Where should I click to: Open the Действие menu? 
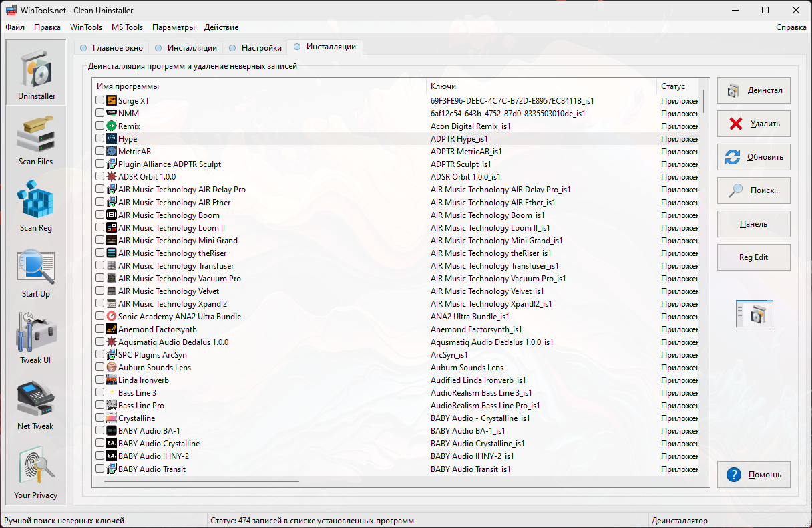221,27
